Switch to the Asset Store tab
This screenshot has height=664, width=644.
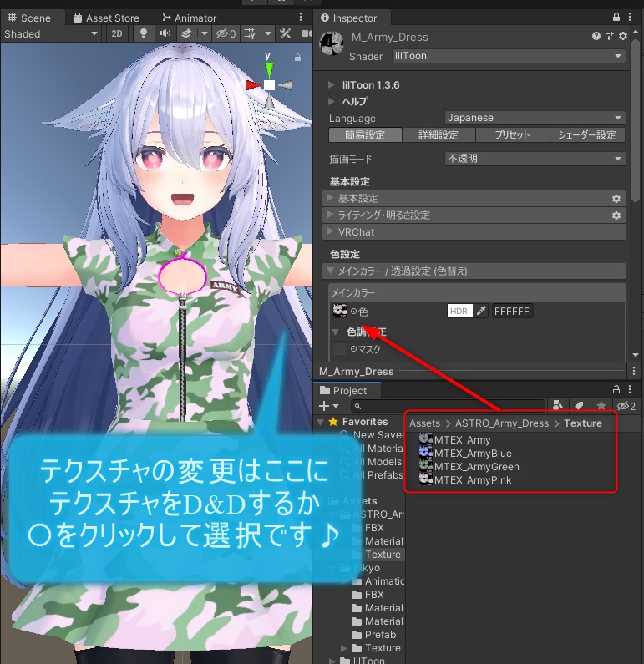[x=106, y=18]
